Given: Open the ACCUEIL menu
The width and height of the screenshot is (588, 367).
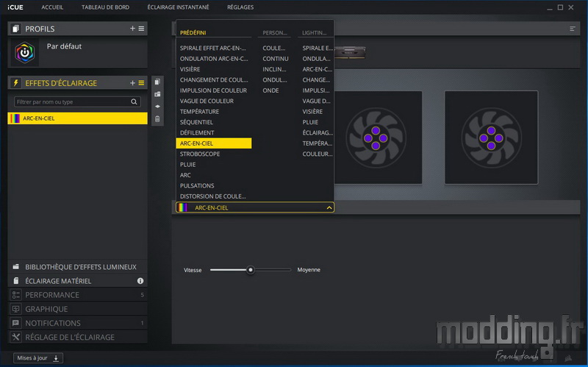Looking at the screenshot, I should pos(52,7).
